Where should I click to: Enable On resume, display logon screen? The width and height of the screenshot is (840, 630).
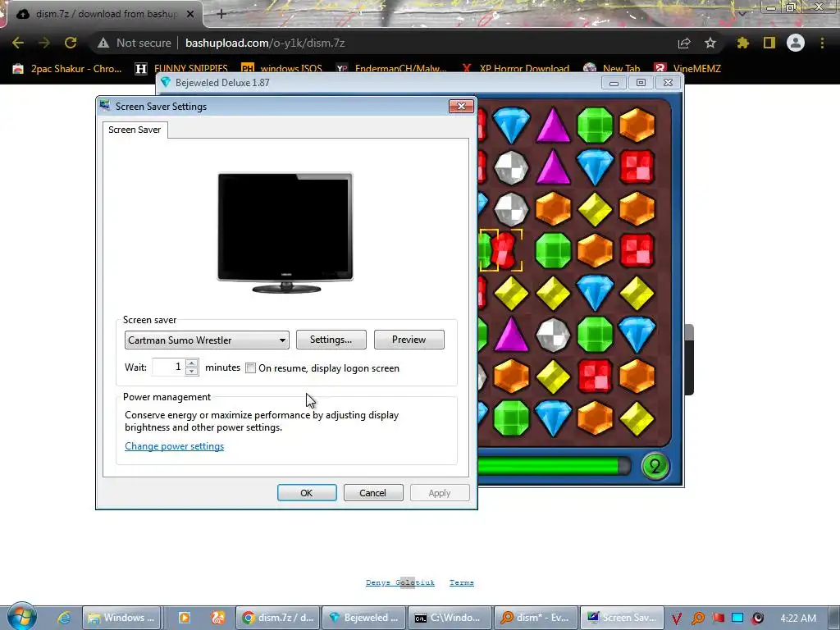click(251, 368)
